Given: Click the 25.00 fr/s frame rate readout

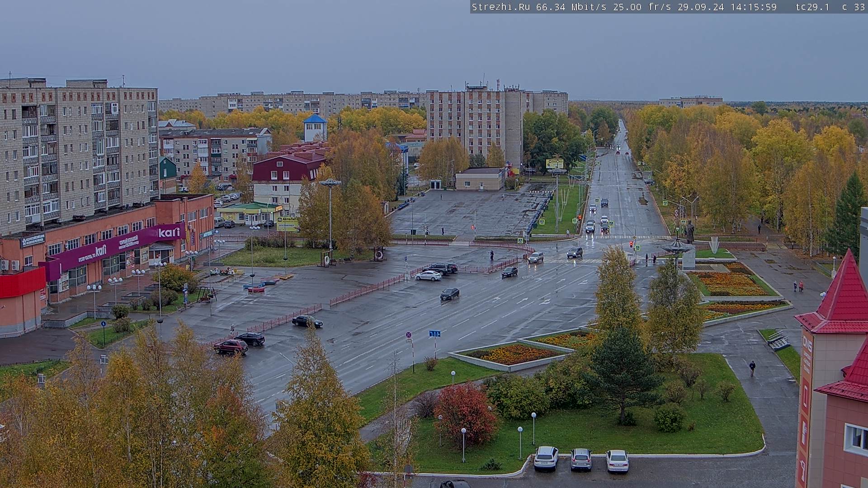Looking at the screenshot, I should click(x=642, y=7).
